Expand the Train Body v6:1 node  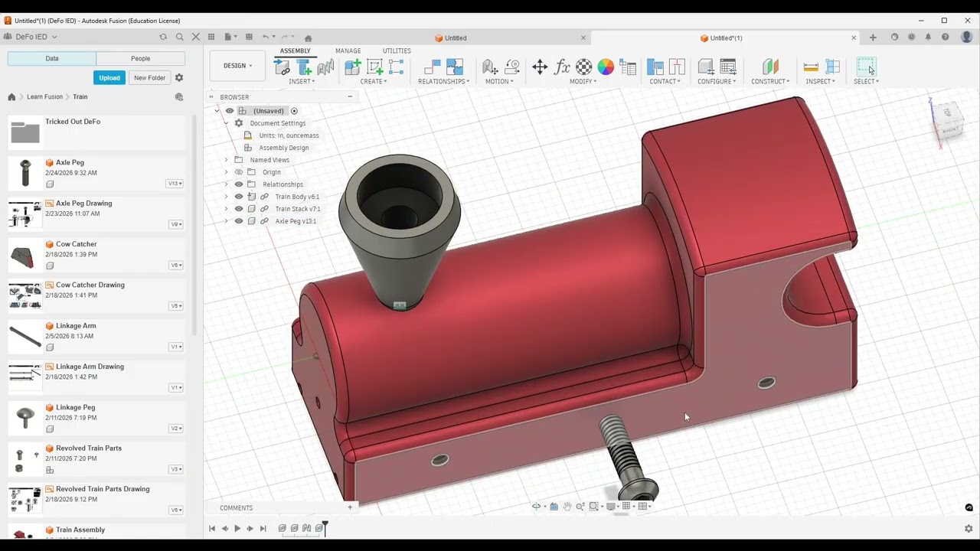[x=226, y=197]
